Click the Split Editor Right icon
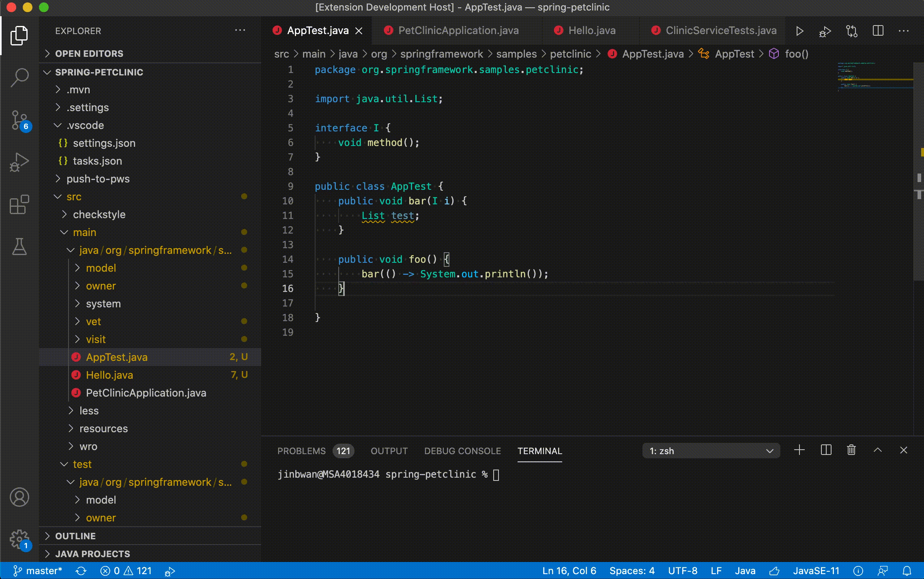 878,31
